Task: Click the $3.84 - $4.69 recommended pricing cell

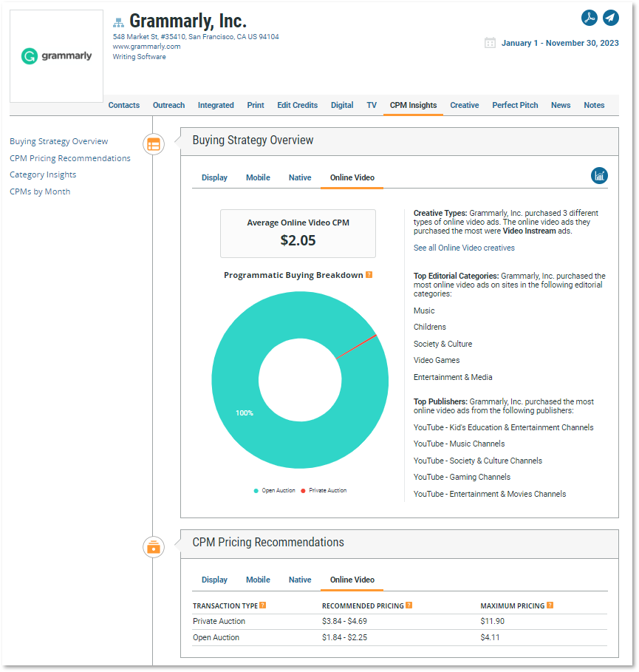Action: pyautogui.click(x=344, y=621)
